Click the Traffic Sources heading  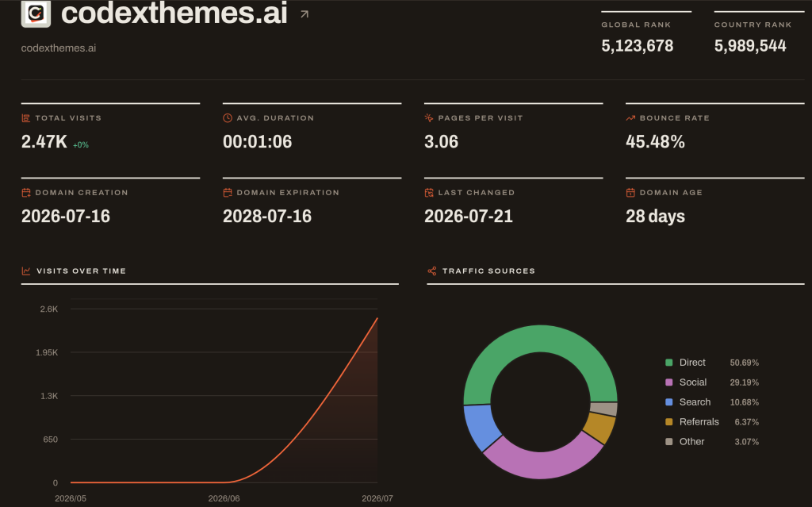point(488,271)
